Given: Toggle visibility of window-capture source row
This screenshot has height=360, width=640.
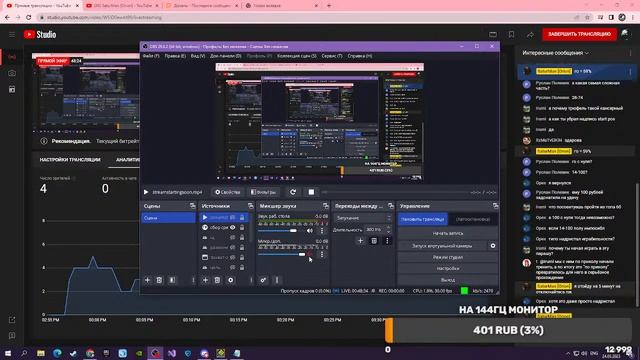Looking at the screenshot, I should pos(232,257).
